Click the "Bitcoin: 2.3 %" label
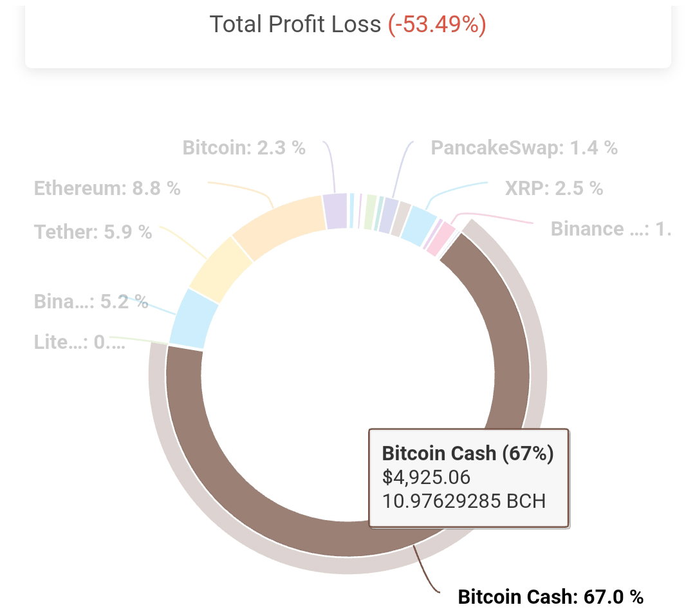Viewport: 695px width, 616px height. point(244,147)
